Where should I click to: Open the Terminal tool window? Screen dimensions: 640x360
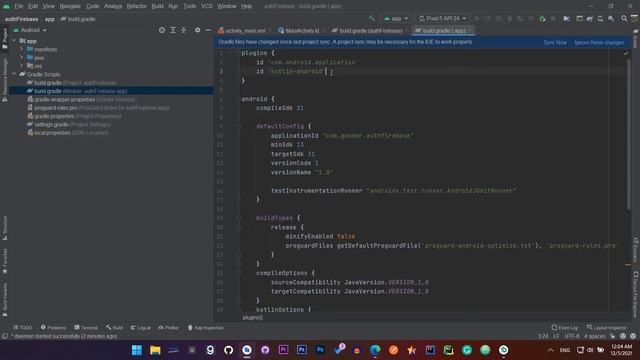86,328
